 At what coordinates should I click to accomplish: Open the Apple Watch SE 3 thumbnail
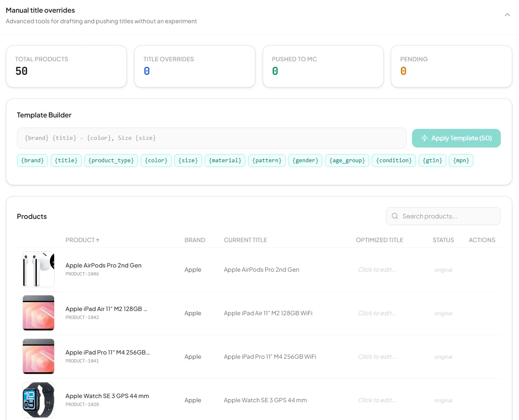pos(38,400)
